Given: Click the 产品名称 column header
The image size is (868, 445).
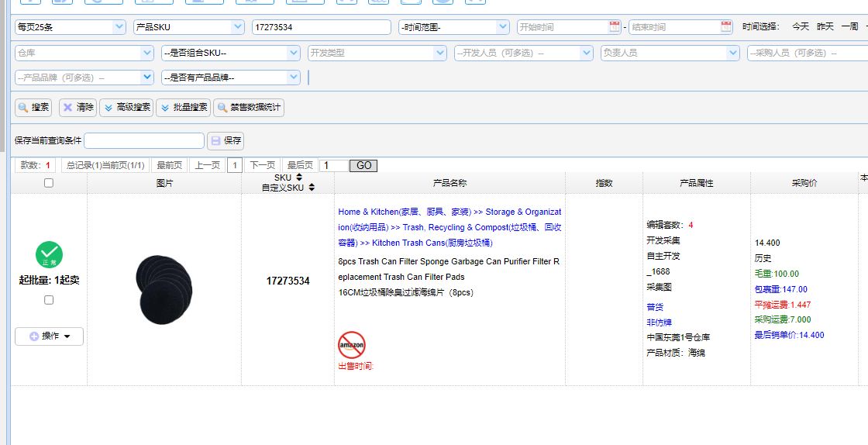Looking at the screenshot, I should [449, 183].
